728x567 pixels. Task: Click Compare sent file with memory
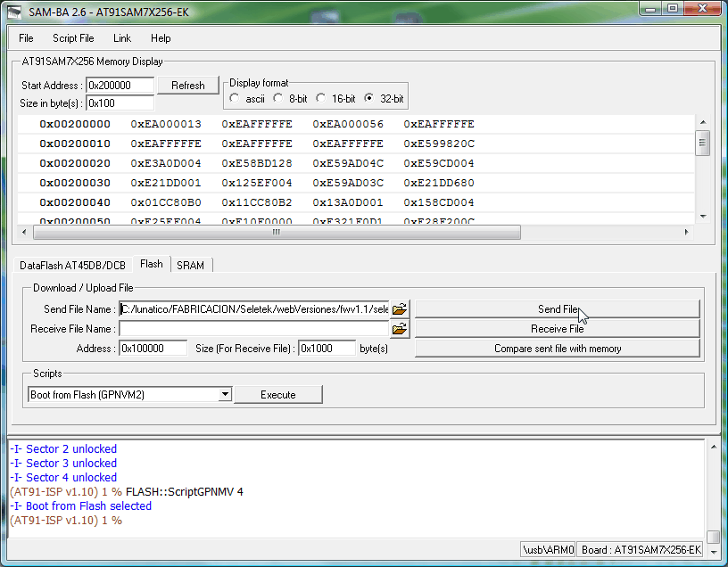[557, 349]
